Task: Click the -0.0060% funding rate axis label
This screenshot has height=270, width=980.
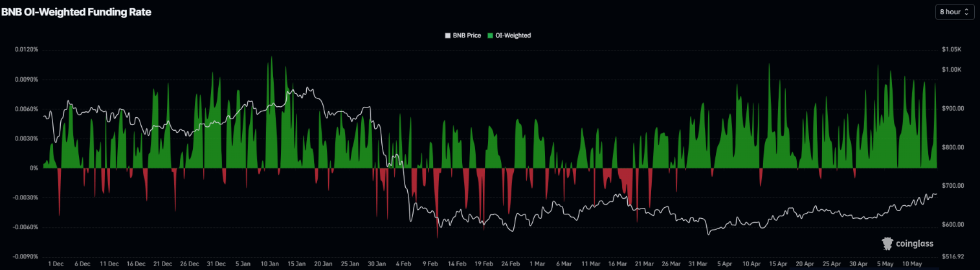Action: (25, 227)
